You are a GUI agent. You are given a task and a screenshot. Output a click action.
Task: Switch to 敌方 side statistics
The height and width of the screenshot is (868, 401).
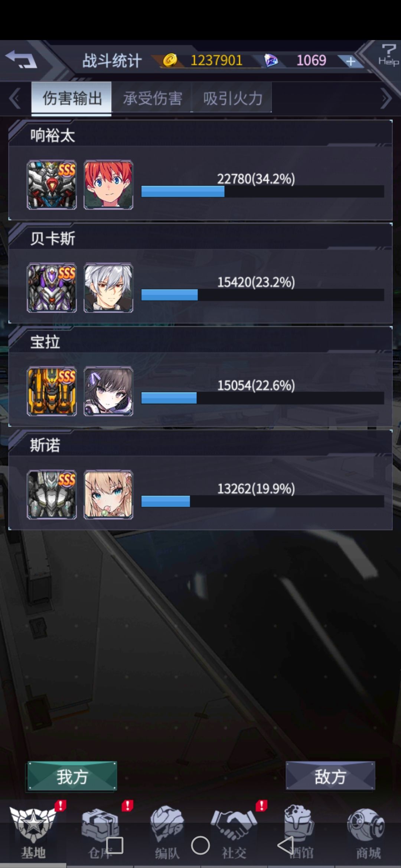[x=330, y=776]
